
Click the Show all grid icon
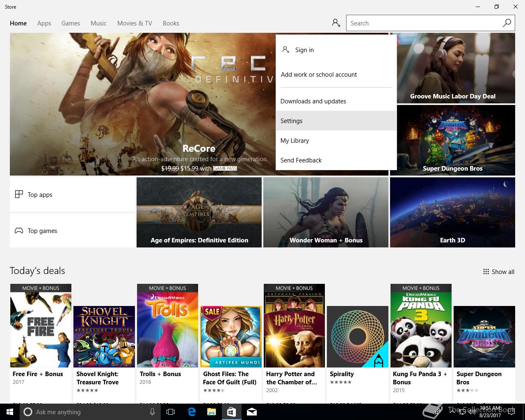point(486,272)
